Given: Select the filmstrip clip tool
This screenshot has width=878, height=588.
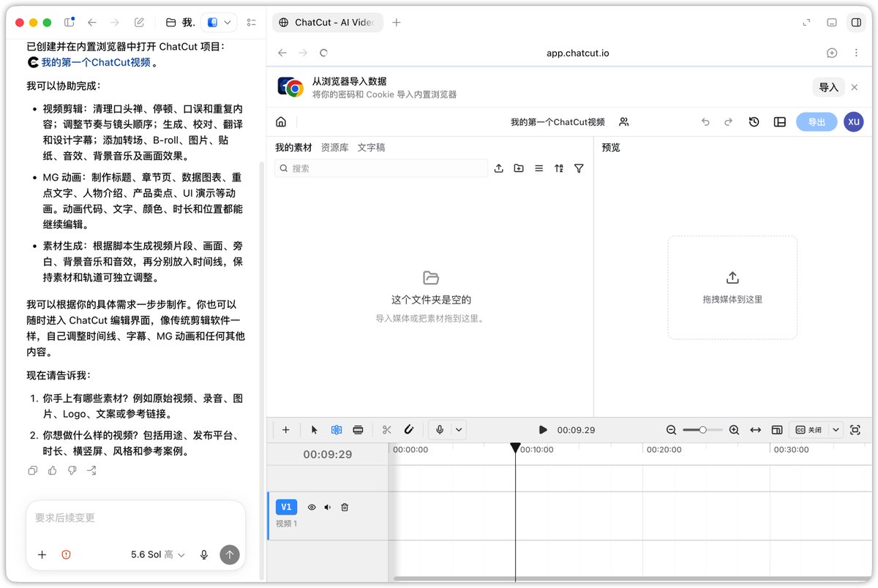Looking at the screenshot, I should click(x=358, y=430).
